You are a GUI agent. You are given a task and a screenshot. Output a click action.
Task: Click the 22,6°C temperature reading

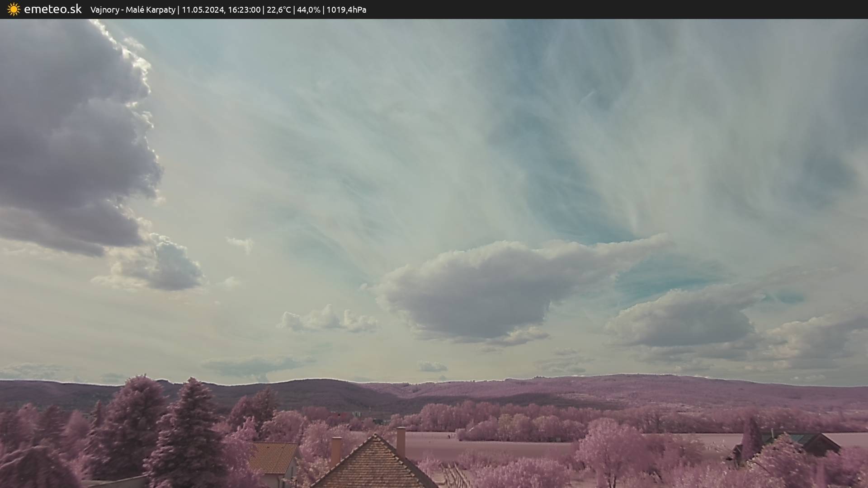278,10
